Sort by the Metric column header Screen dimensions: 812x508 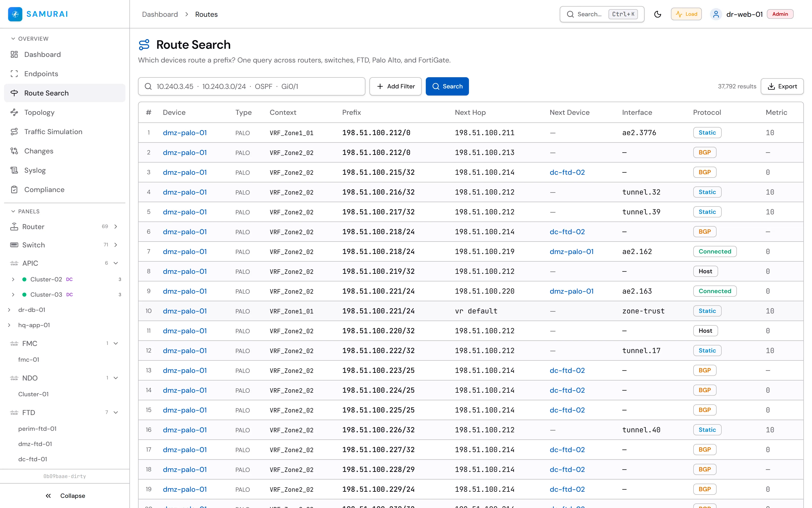776,113
